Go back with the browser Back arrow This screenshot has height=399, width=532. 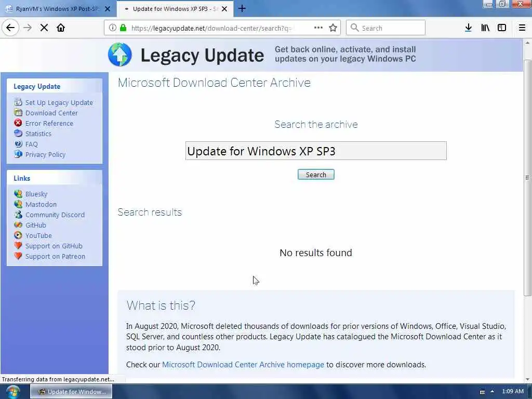pyautogui.click(x=10, y=28)
